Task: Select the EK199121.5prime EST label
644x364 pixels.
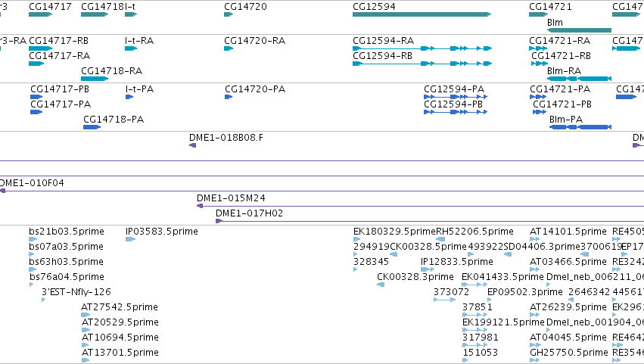Action: click(x=503, y=322)
